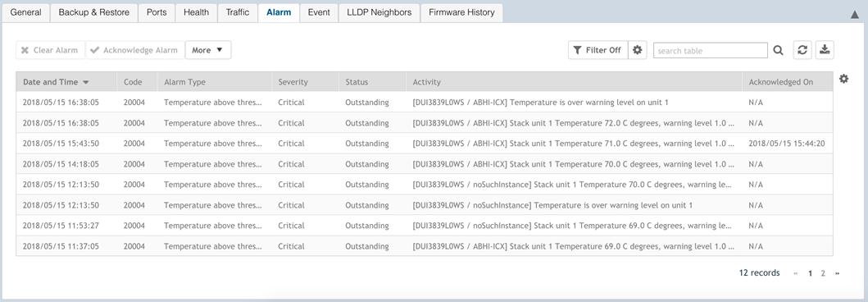Select the Firmware History tab

coord(461,12)
